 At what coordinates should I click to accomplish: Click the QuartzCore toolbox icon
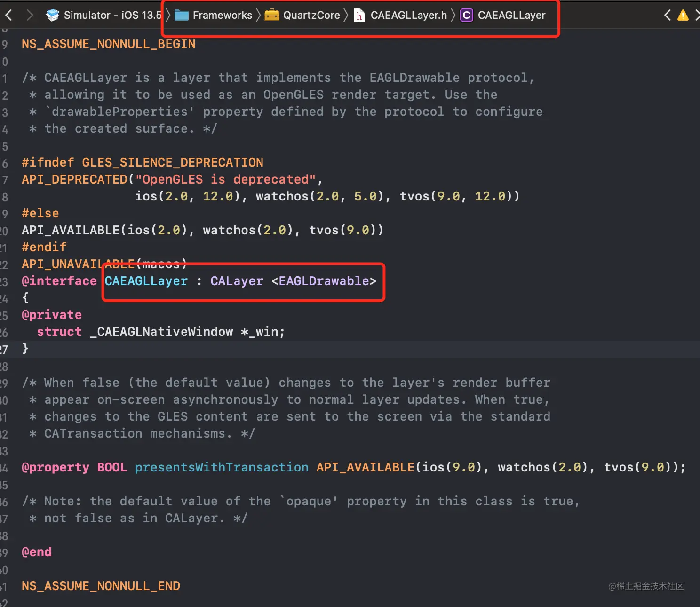271,15
